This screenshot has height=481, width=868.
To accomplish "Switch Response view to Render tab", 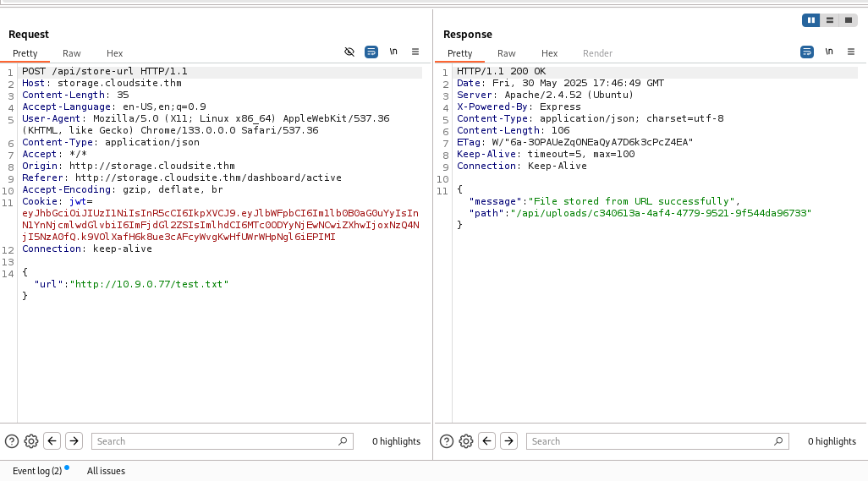I will coord(597,53).
